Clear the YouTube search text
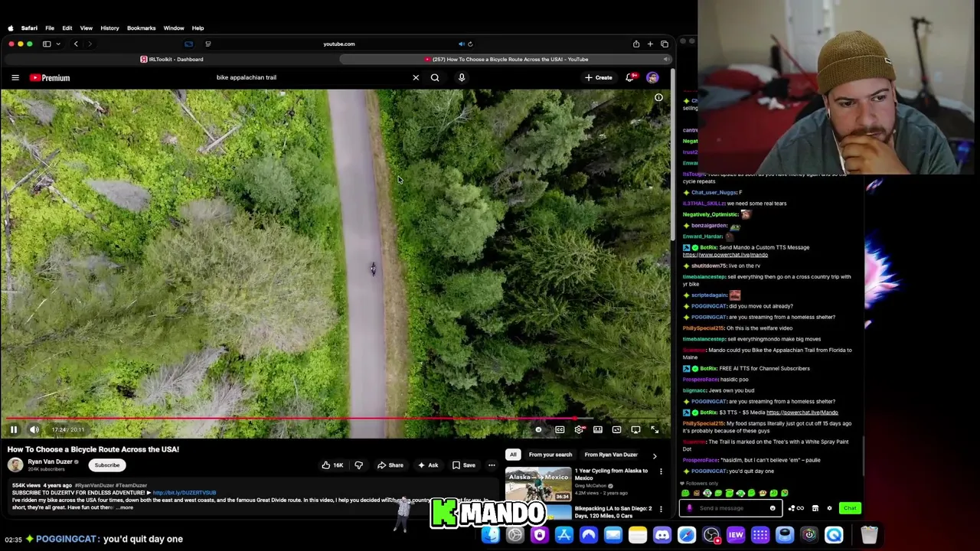This screenshot has width=980, height=551. click(x=416, y=77)
